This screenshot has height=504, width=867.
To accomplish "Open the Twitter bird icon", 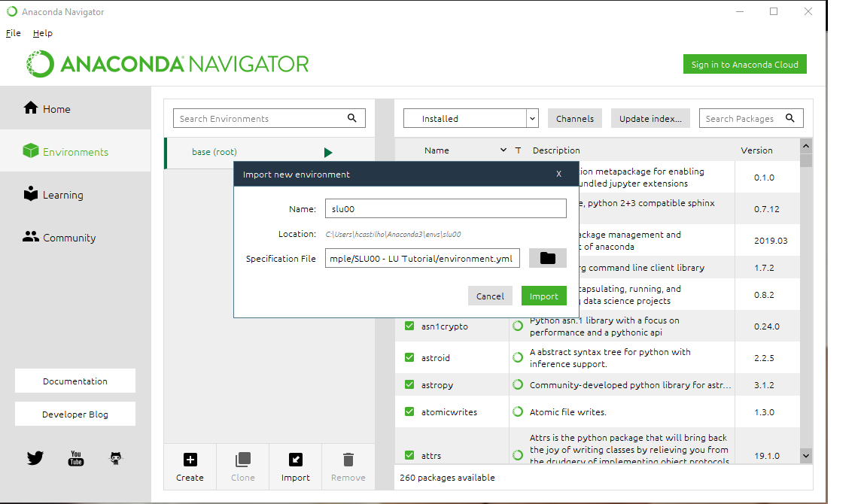I will [35, 457].
